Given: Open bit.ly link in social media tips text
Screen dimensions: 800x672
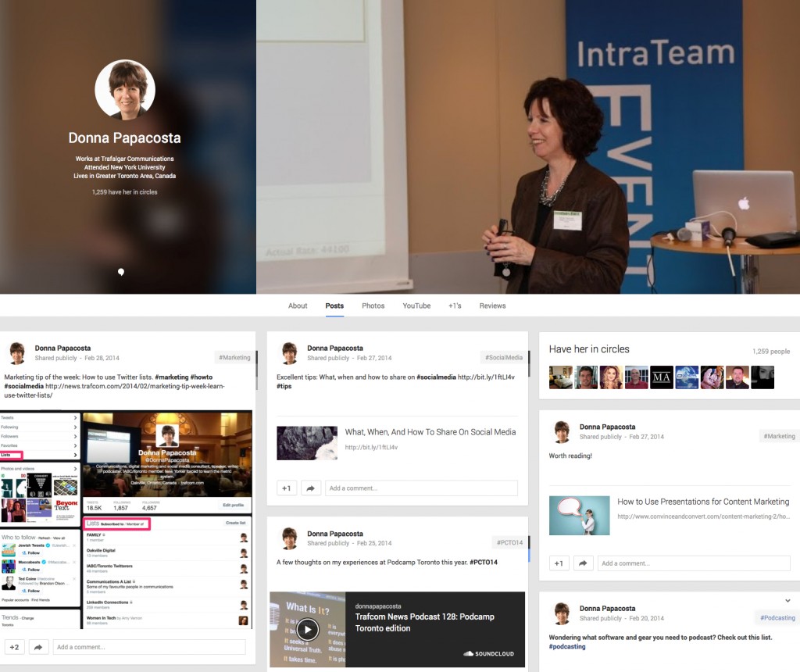Looking at the screenshot, I should pyautogui.click(x=486, y=377).
